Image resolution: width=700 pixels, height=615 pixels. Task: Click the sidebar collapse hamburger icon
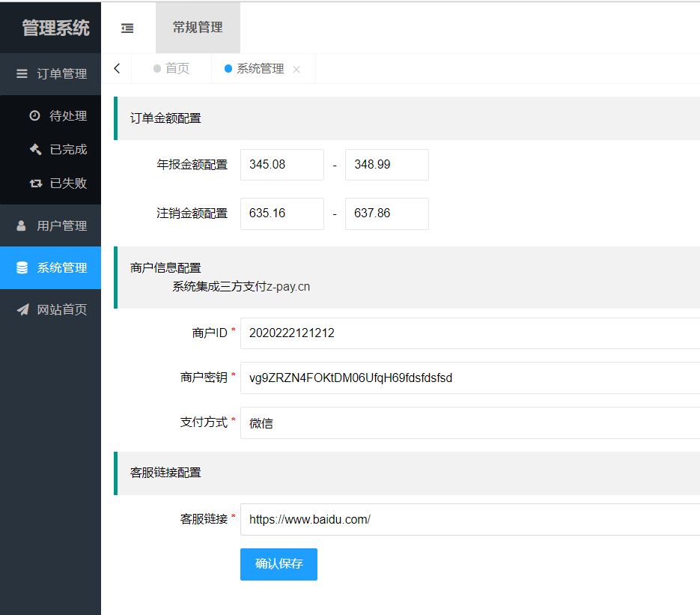(x=127, y=28)
